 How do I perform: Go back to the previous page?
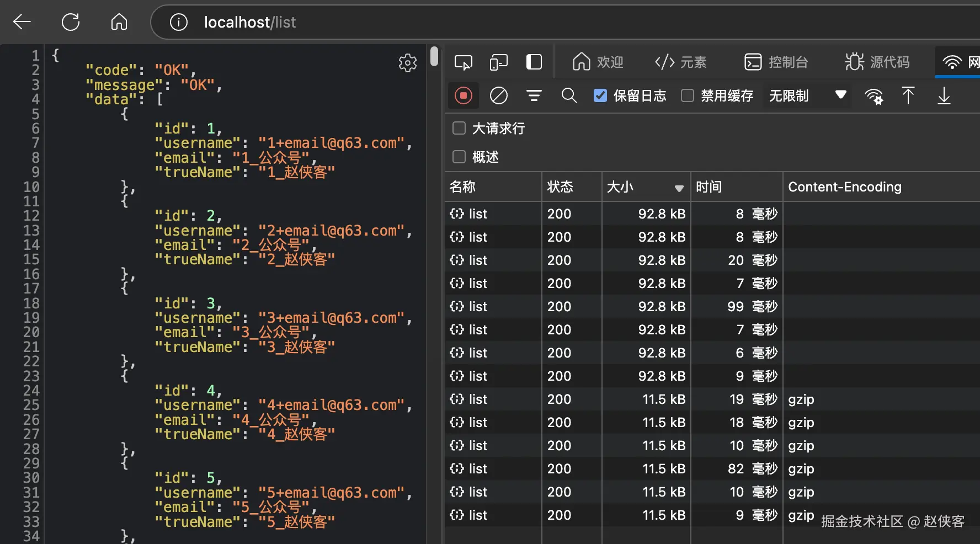pyautogui.click(x=22, y=22)
